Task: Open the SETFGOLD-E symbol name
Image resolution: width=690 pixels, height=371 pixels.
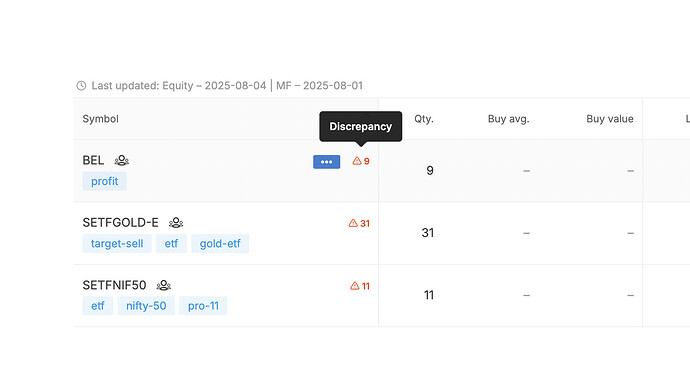Action: [120, 223]
